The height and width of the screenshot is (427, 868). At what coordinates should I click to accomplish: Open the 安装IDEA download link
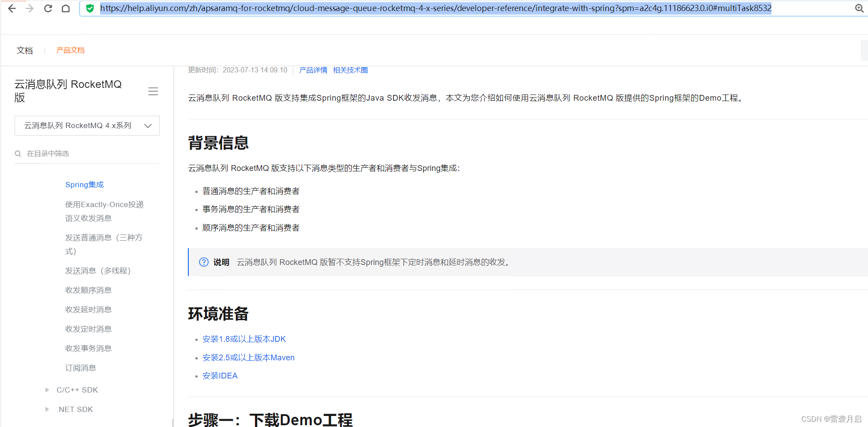tap(220, 375)
